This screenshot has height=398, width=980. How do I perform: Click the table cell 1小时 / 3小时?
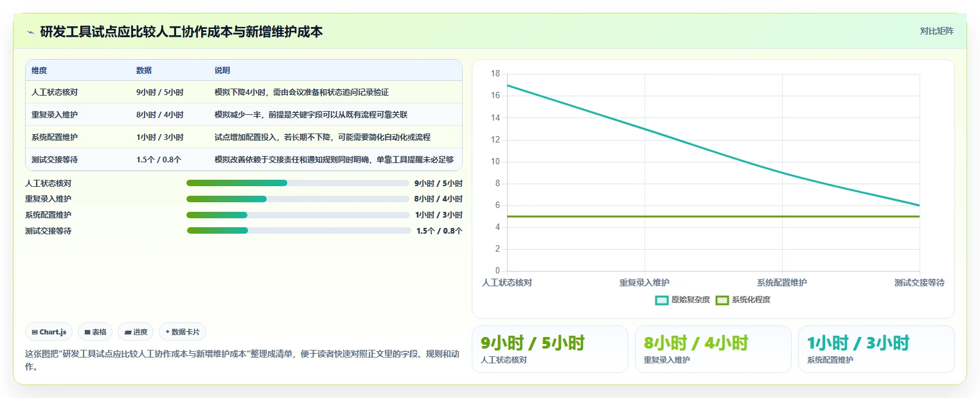[159, 137]
